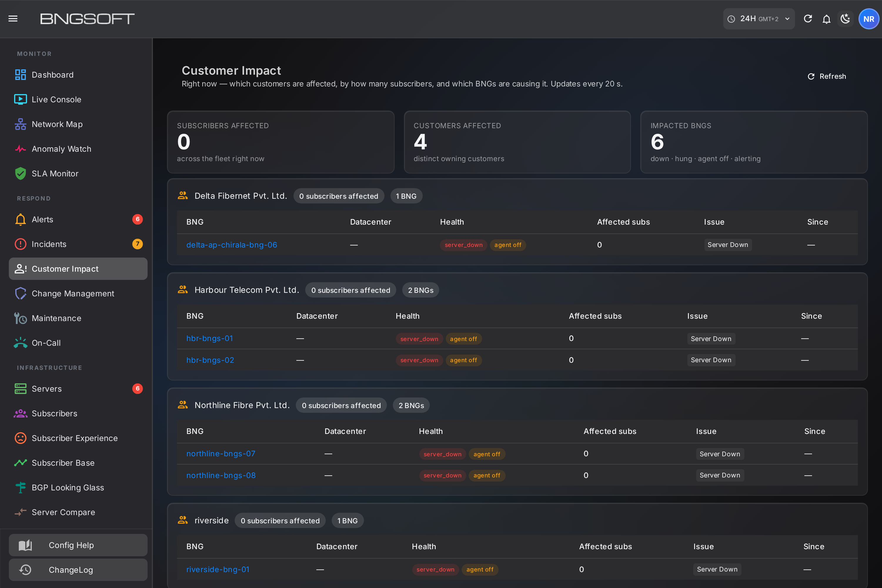Click the red 6 badge on Servers
882x588 pixels.
pyautogui.click(x=138, y=389)
